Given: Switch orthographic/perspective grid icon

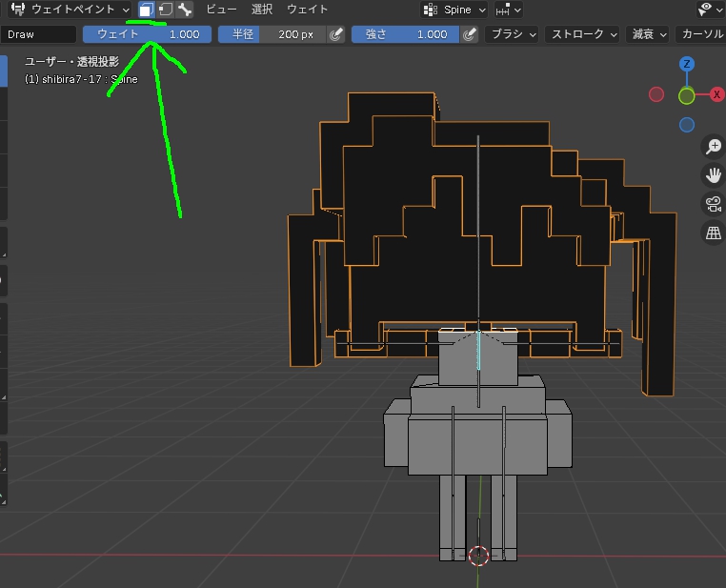Looking at the screenshot, I should point(714,233).
